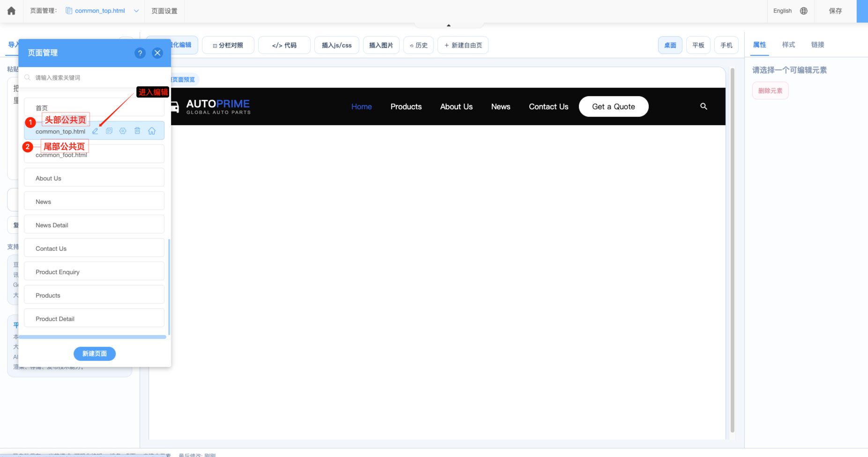
Task: Click the trash delete icon for common_top.html
Action: coord(137,131)
